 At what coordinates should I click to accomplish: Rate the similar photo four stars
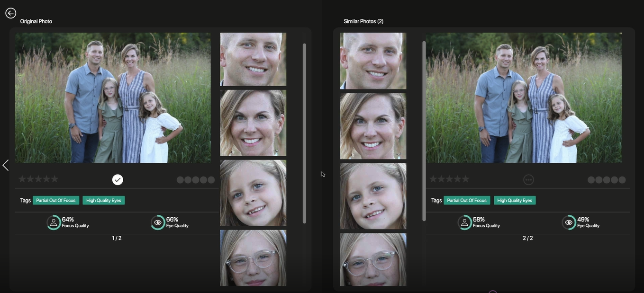[457, 179]
